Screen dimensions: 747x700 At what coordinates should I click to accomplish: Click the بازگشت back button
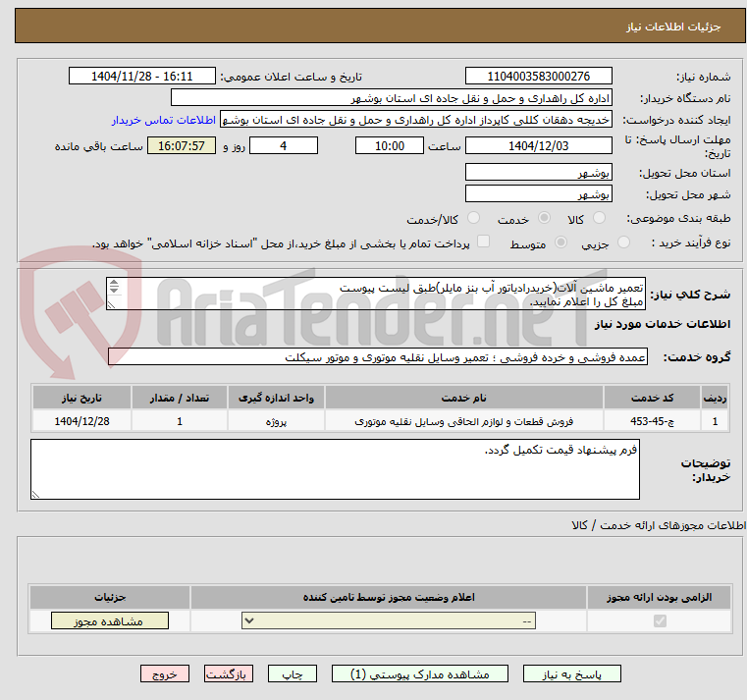(228, 674)
